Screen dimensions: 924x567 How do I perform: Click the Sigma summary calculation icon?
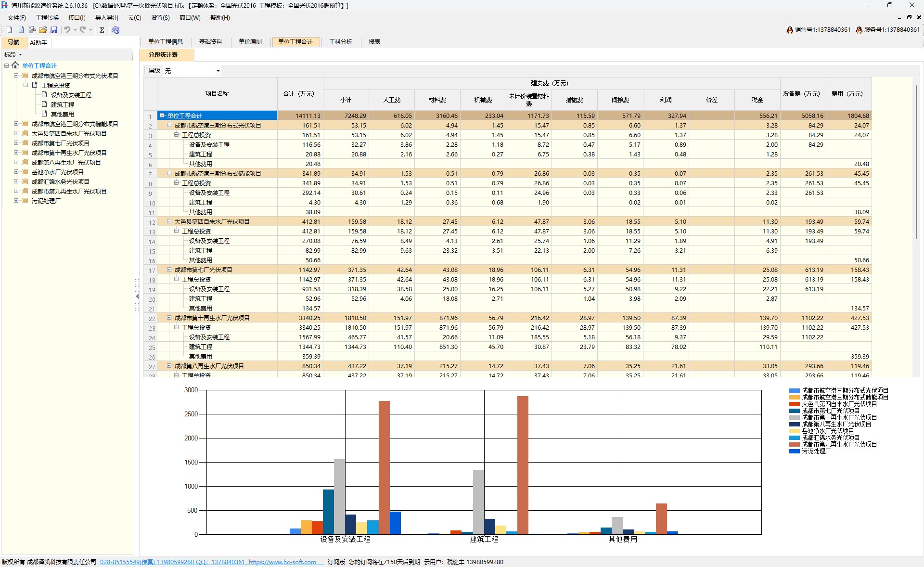click(102, 30)
